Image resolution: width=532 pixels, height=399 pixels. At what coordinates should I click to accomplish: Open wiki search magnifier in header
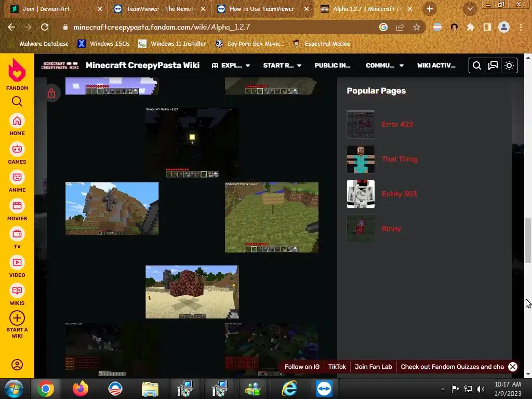pyautogui.click(x=476, y=65)
